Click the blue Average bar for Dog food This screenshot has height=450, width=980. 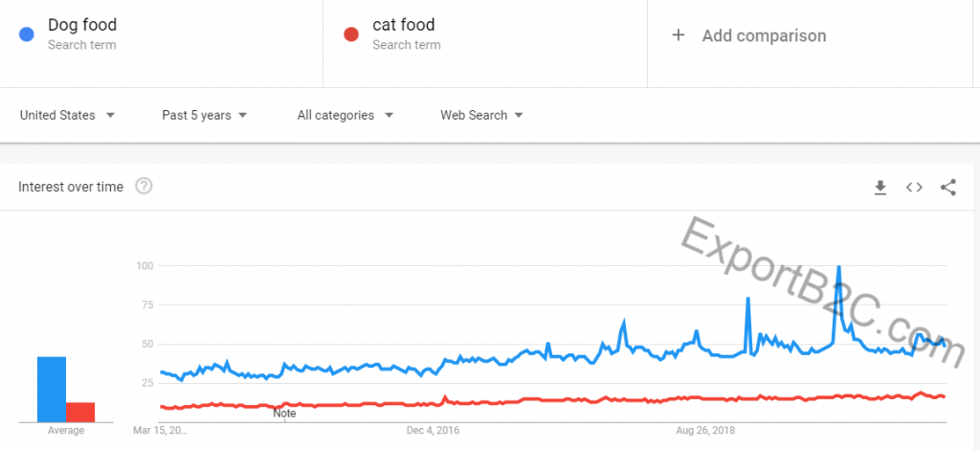click(x=52, y=389)
